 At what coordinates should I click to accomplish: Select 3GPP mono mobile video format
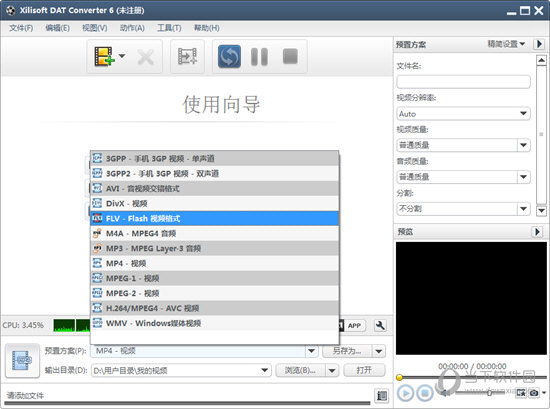215,159
